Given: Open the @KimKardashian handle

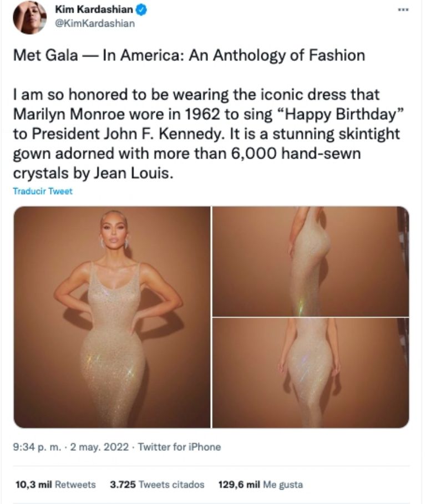Looking at the screenshot, I should (94, 21).
